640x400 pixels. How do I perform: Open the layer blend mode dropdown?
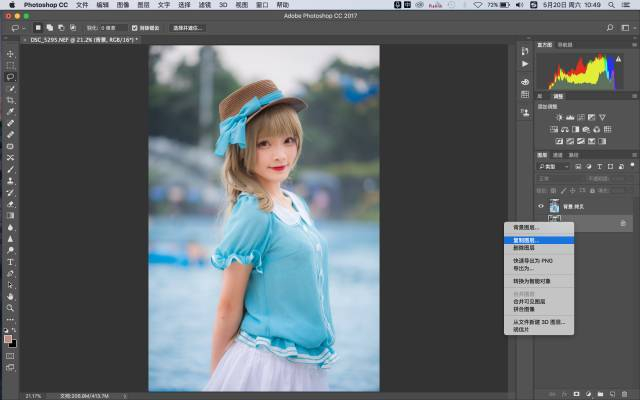(x=556, y=179)
